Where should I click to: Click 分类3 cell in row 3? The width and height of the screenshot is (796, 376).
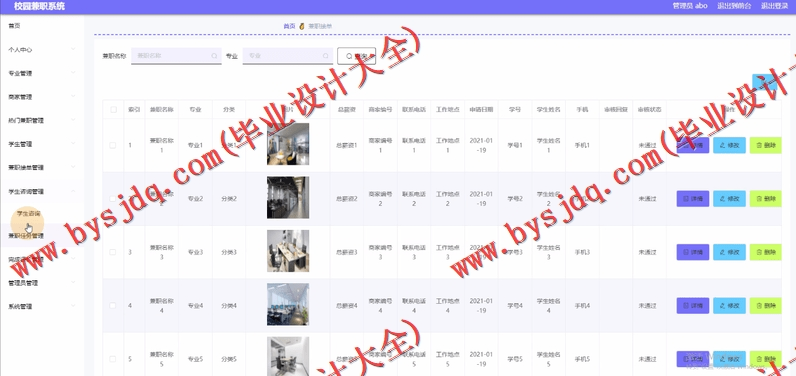coord(229,252)
